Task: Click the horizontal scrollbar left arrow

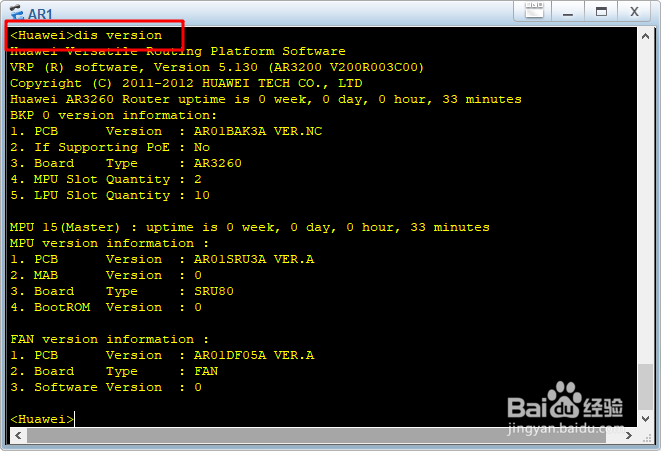Action: [18, 435]
